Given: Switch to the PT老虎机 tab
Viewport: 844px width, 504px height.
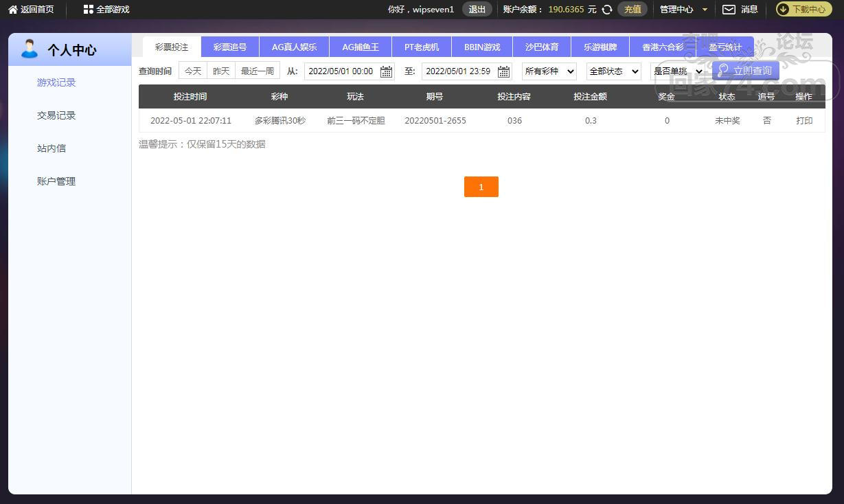Looking at the screenshot, I should point(422,47).
